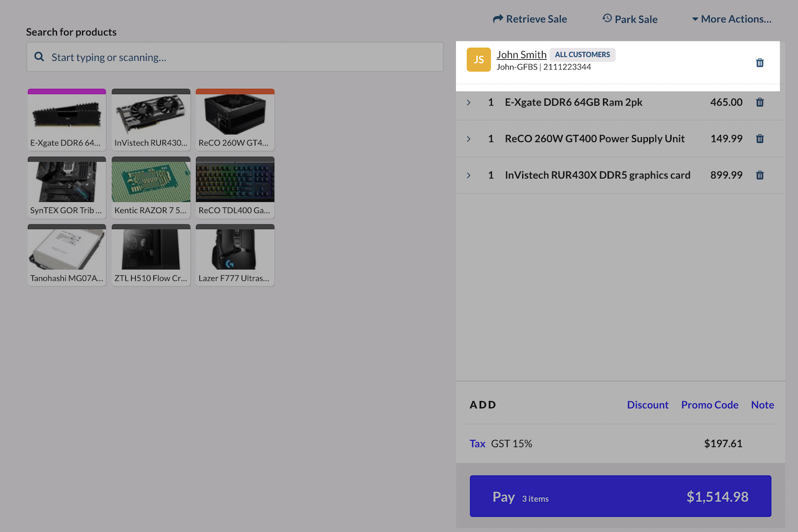Open the GST Tax settings
The image size is (798, 532).
tap(478, 443)
